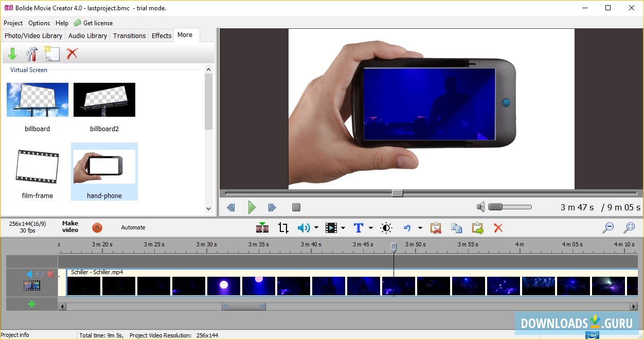Open the text tool dropdown arrow

[370, 228]
